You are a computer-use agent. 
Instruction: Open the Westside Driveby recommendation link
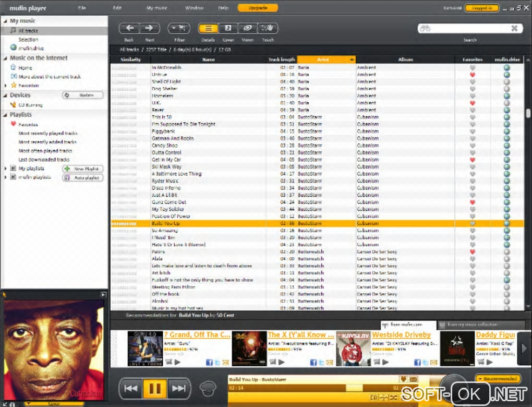click(402, 334)
